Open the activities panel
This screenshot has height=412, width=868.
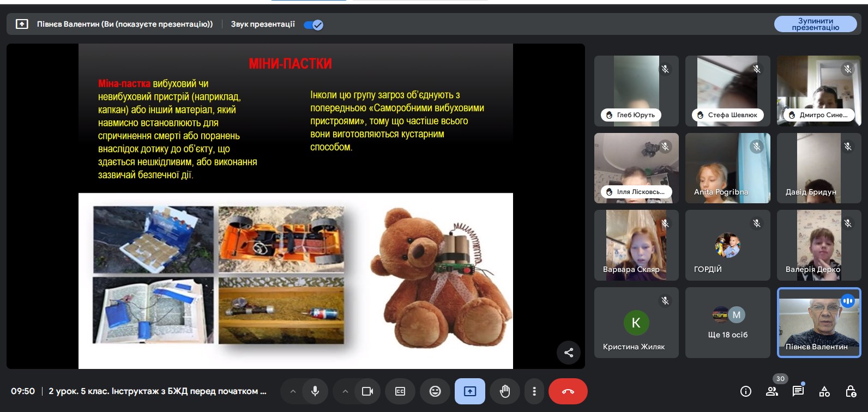pyautogui.click(x=824, y=391)
